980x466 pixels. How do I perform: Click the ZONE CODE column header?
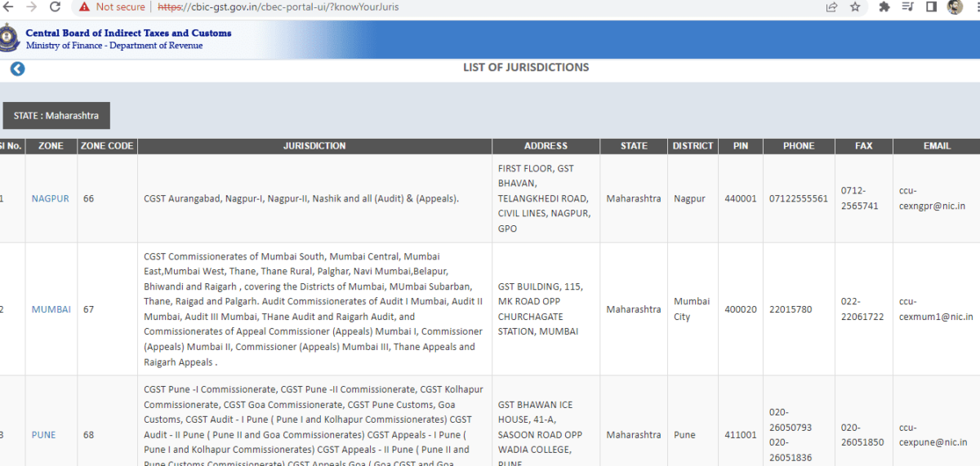[x=107, y=146]
